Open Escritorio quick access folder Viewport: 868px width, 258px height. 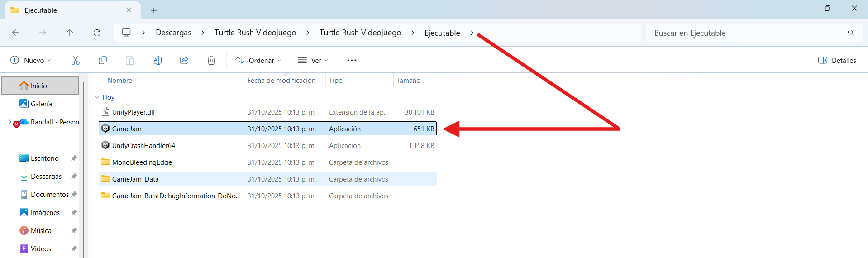[44, 158]
